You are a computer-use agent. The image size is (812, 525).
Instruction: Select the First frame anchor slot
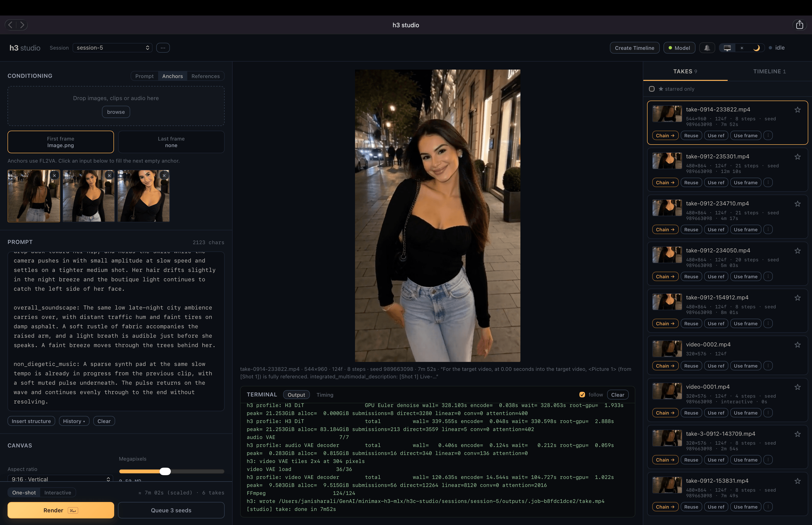[x=61, y=142]
